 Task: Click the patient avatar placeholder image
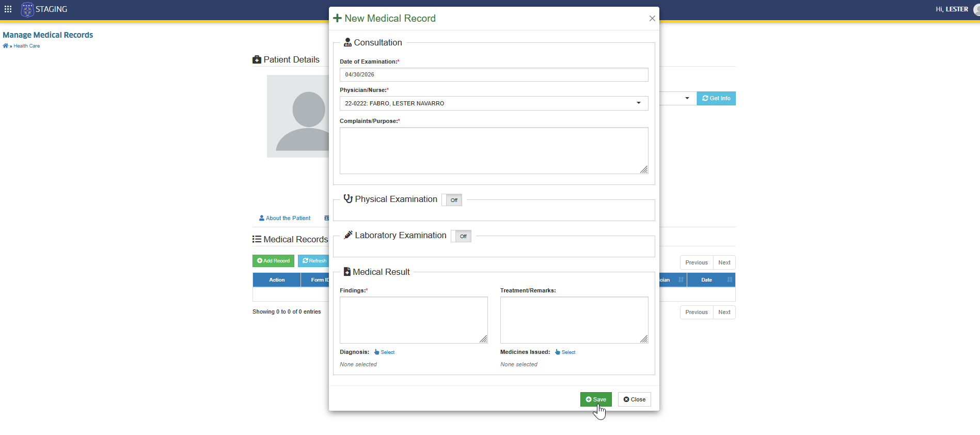pyautogui.click(x=298, y=116)
